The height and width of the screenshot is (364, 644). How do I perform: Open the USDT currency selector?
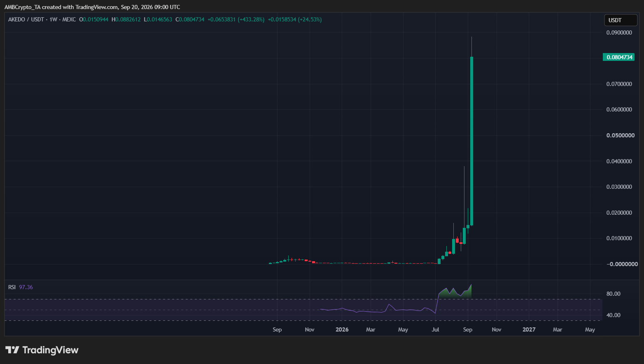coord(621,20)
